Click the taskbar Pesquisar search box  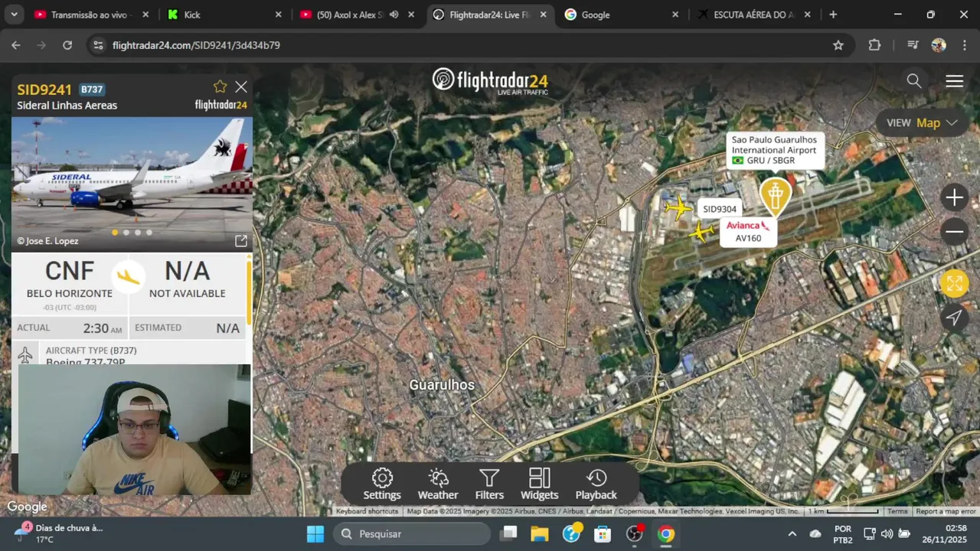(x=412, y=534)
